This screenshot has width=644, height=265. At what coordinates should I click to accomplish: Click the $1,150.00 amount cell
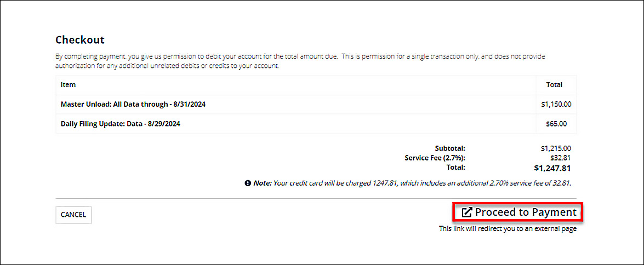tap(556, 105)
